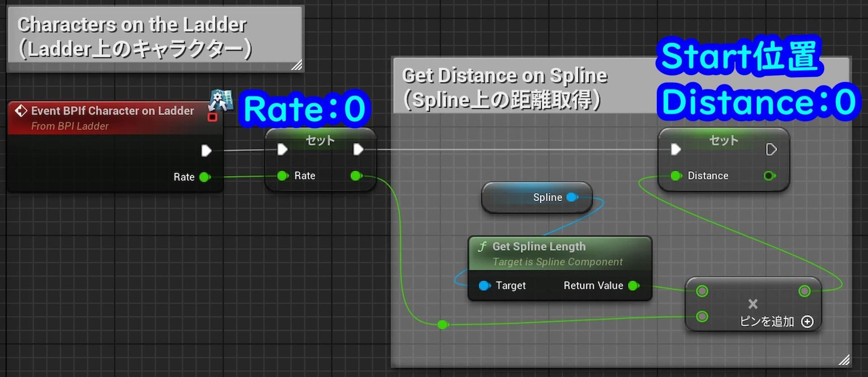Image resolution: width=868 pixels, height=377 pixels.
Task: Click the Spline variable node output pin
Action: pos(572,197)
